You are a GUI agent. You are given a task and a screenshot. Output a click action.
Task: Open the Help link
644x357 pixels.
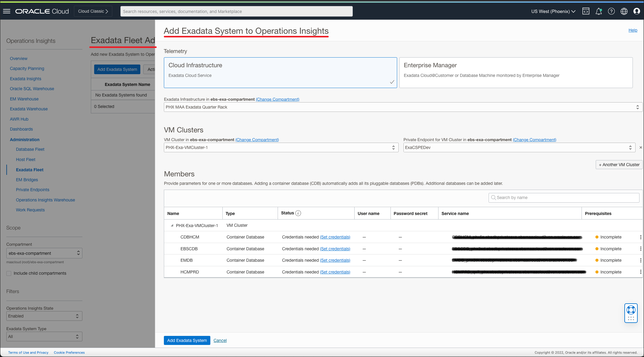click(633, 30)
